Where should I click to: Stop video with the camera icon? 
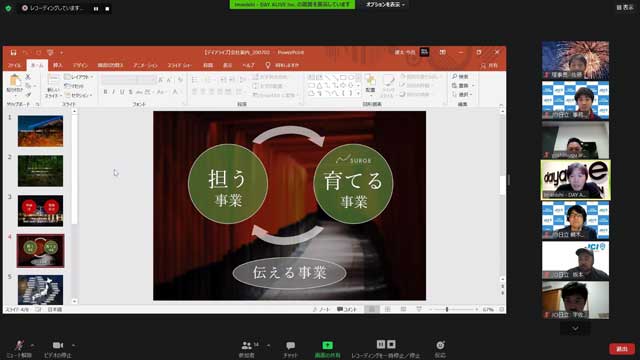(58, 345)
